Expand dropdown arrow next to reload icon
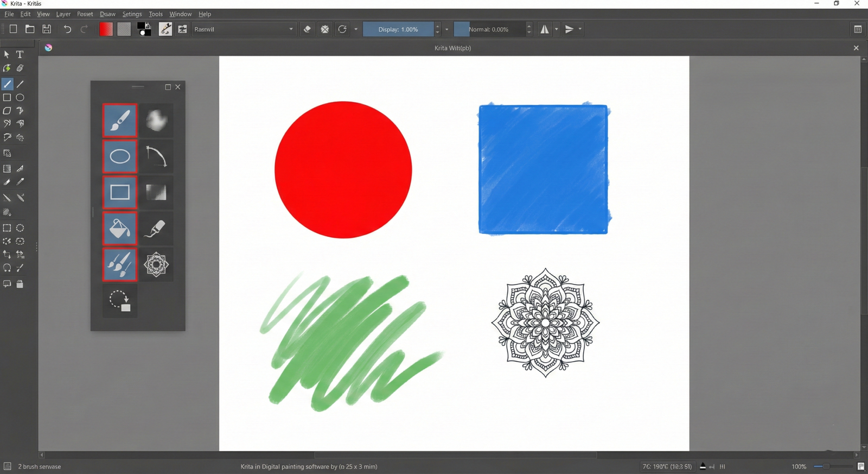The height and width of the screenshot is (474, 868). click(356, 29)
